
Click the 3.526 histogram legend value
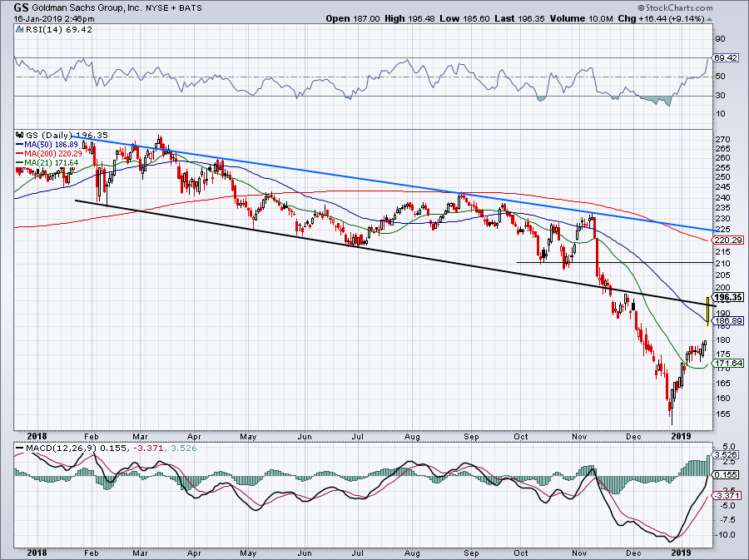[183, 448]
